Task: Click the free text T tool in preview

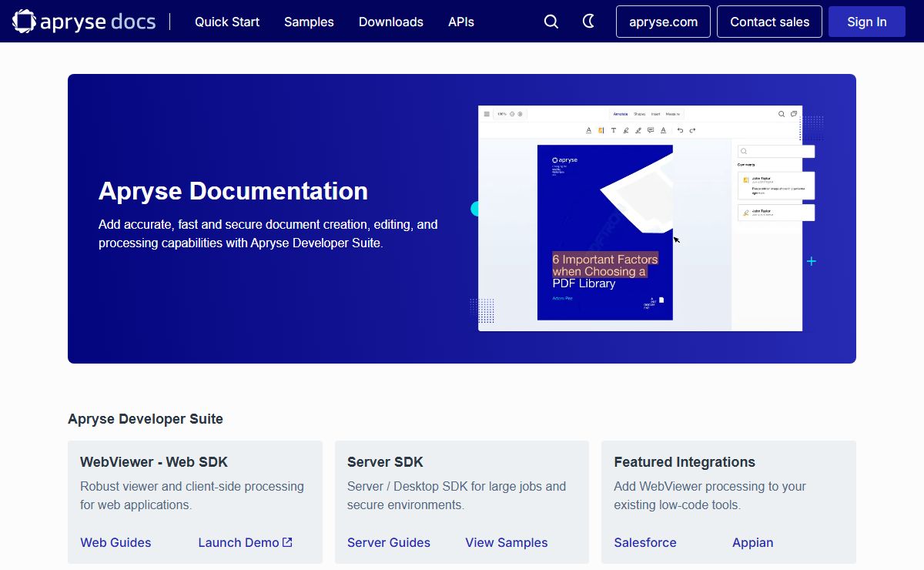Action: click(614, 130)
